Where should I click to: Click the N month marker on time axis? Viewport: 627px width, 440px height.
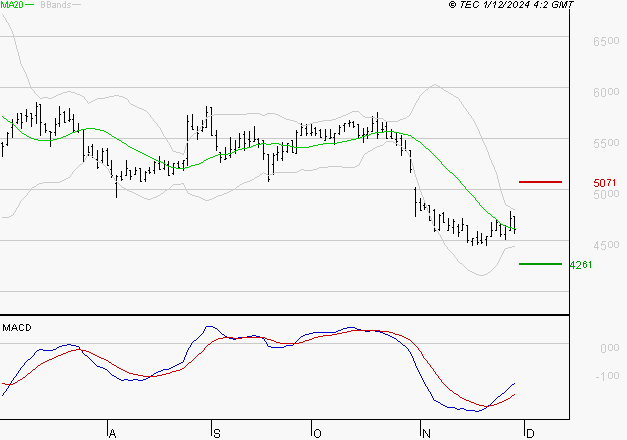[426, 434]
